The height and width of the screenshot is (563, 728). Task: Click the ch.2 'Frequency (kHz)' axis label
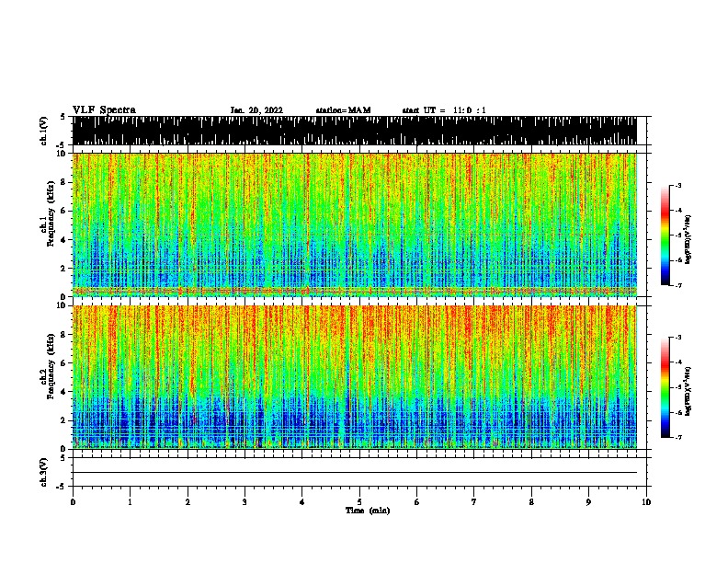coord(51,366)
